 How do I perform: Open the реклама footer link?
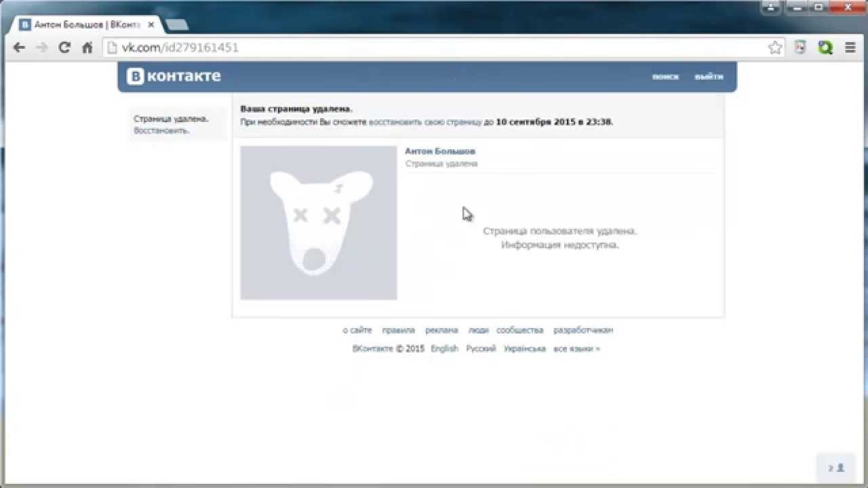[441, 330]
